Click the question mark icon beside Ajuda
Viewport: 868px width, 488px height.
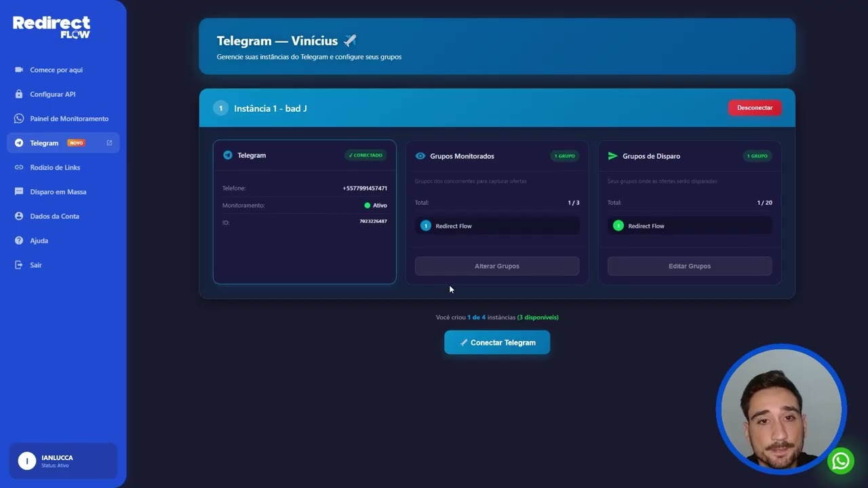19,241
